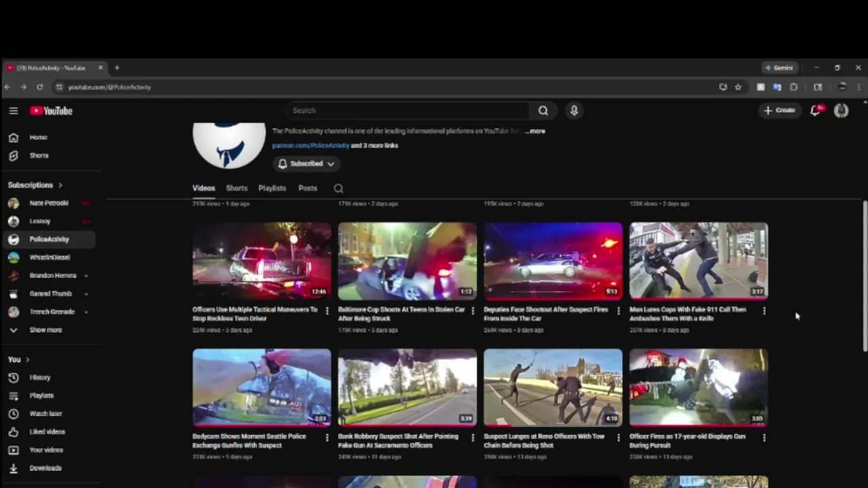Play Man Lures Cops With Fake 911 thumbnail
The height and width of the screenshot is (488, 868).
(698, 261)
